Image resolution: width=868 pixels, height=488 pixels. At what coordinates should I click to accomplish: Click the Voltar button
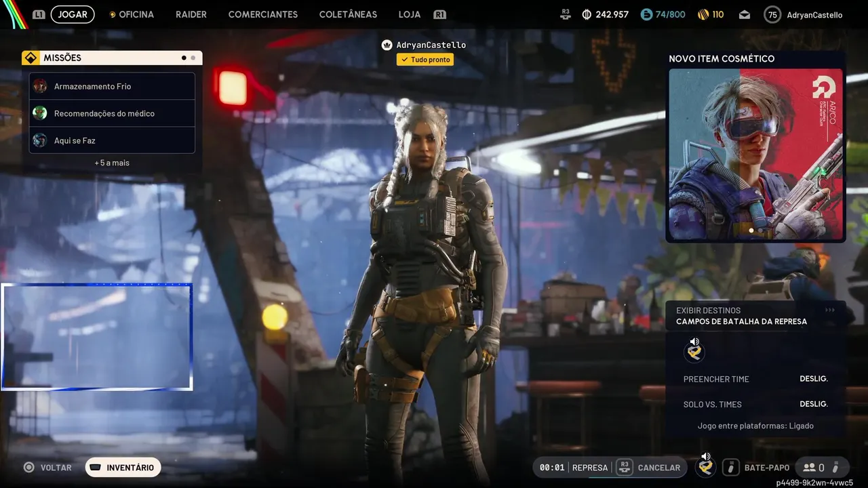click(47, 468)
